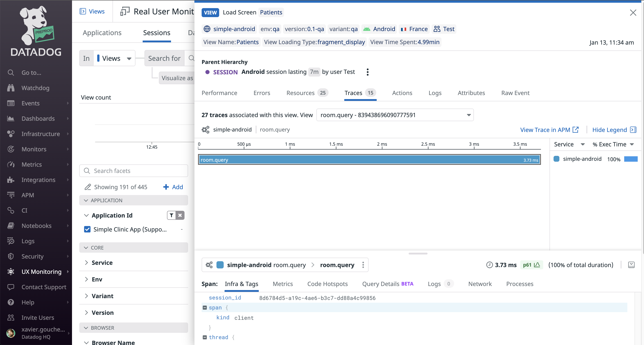Viewport: 644px width, 345px height.
Task: Open the room.query trace dropdown
Action: (469, 115)
